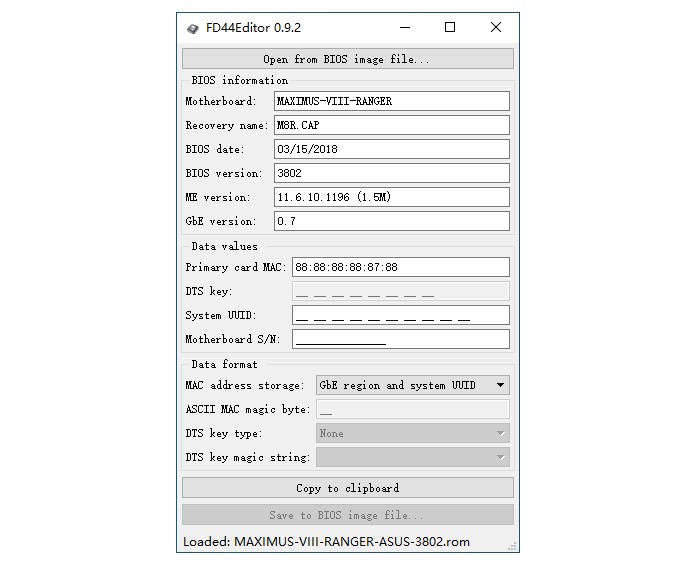Maximize the FD44Editor window
This screenshot has height=564, width=696.
click(x=450, y=28)
